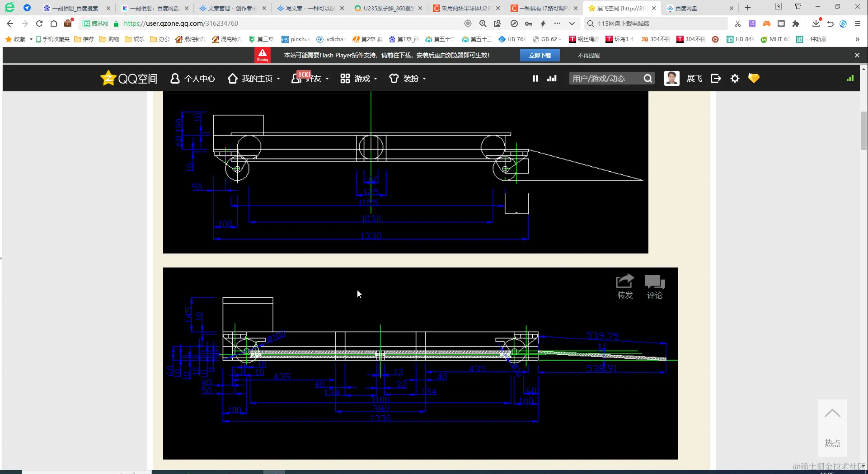Click the username 展飞
Image resolution: width=868 pixels, height=474 pixels.
(x=694, y=79)
